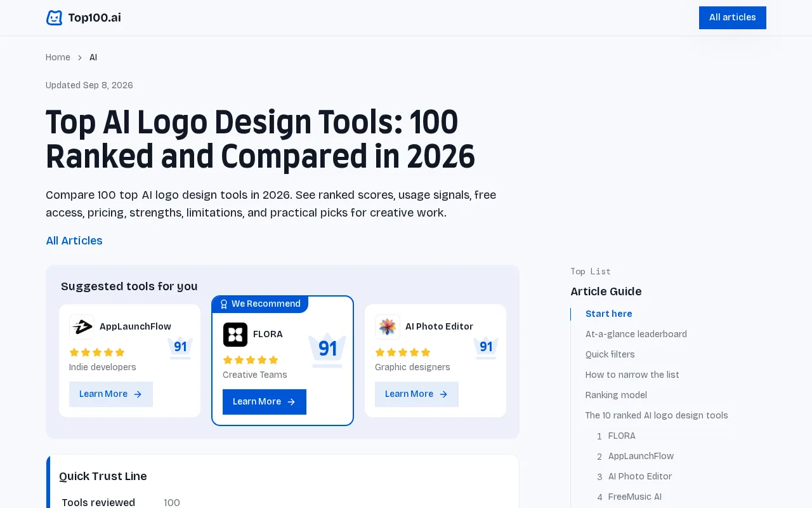Image resolution: width=812 pixels, height=508 pixels.
Task: Jump to Start here section
Action: [x=609, y=314]
